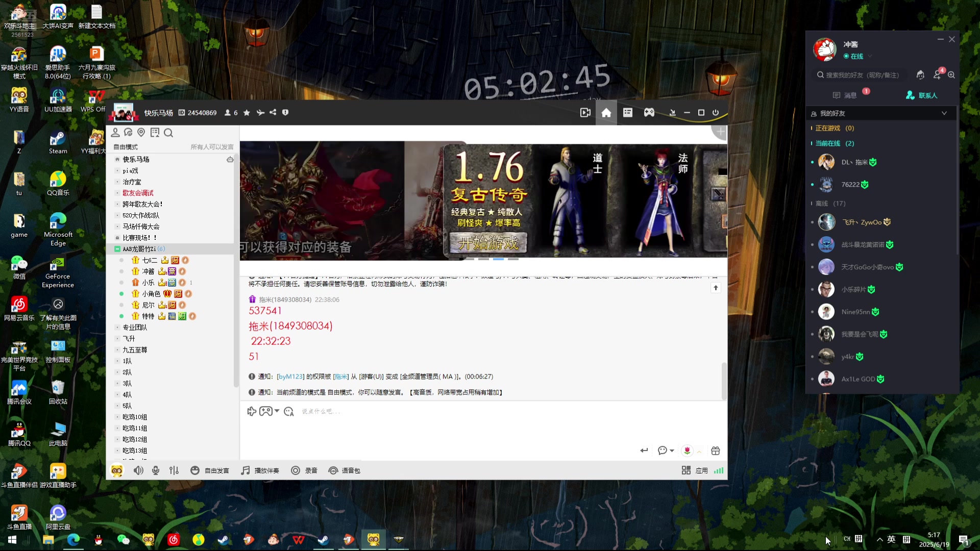
Task: Click the chat area vertical scrollbar
Action: tap(724, 381)
